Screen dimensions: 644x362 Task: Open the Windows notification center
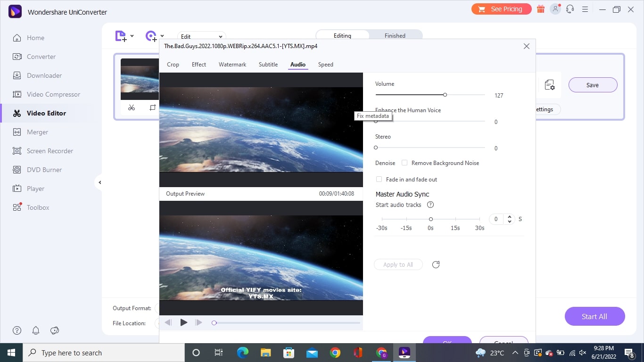click(x=629, y=353)
